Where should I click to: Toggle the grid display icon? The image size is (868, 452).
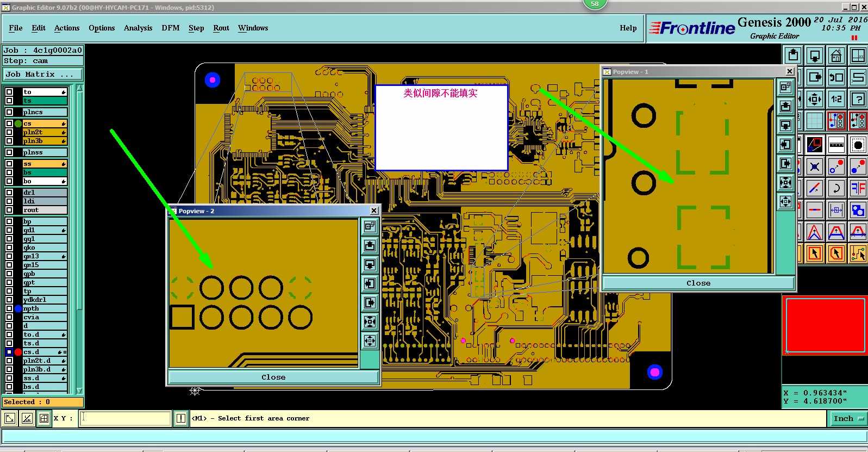(x=815, y=121)
